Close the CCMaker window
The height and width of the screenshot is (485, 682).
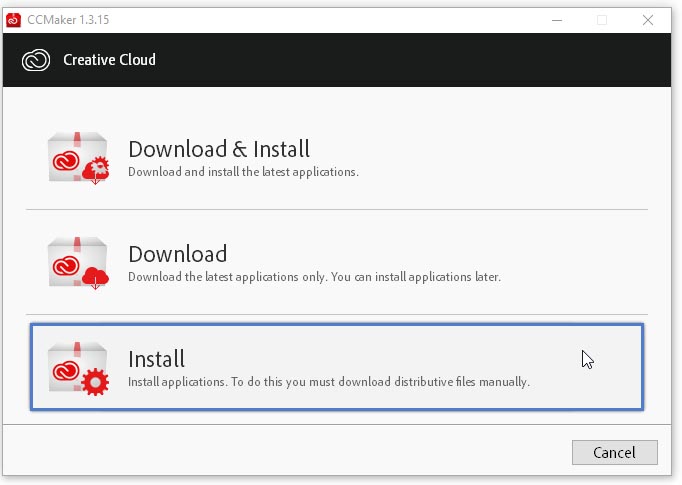(648, 20)
